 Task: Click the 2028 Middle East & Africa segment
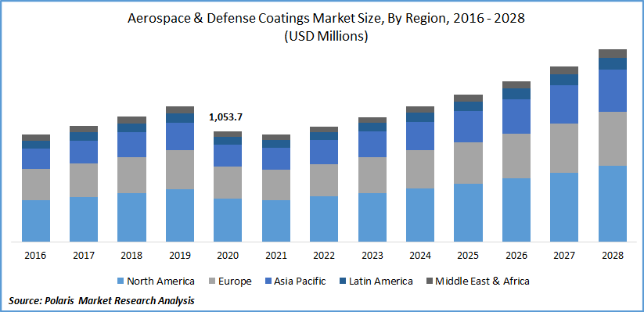613,53
